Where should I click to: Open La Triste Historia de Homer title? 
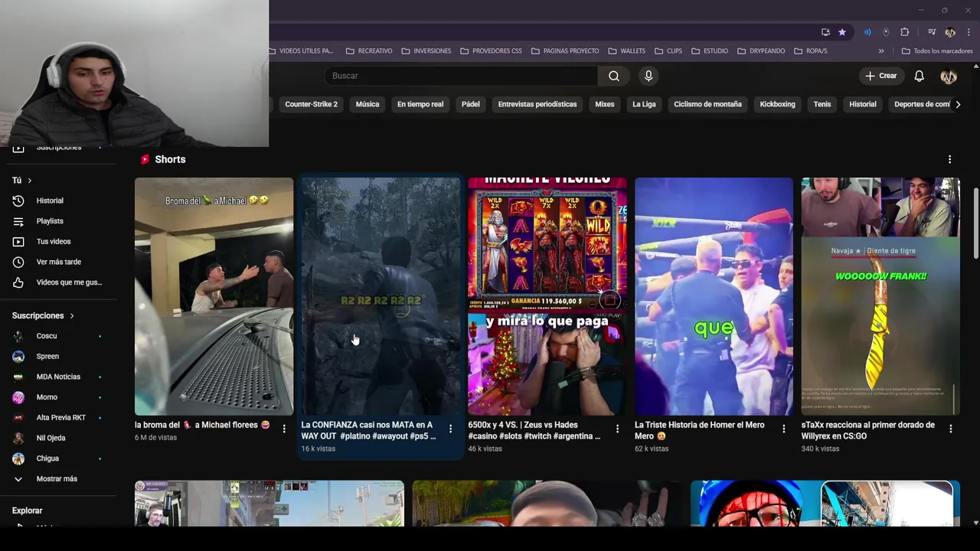tap(699, 430)
